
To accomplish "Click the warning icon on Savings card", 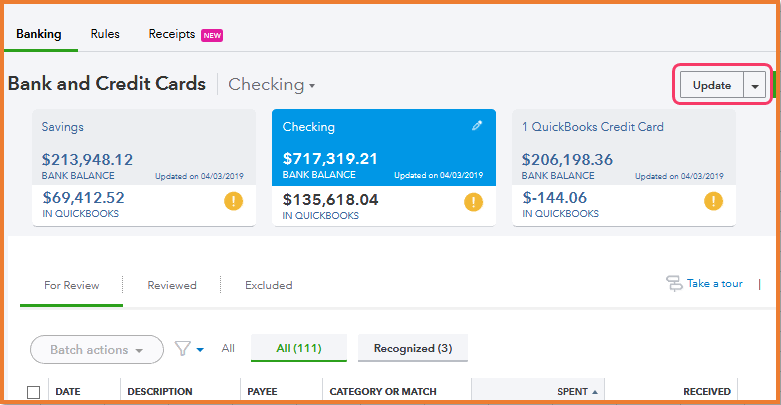I will pyautogui.click(x=233, y=201).
